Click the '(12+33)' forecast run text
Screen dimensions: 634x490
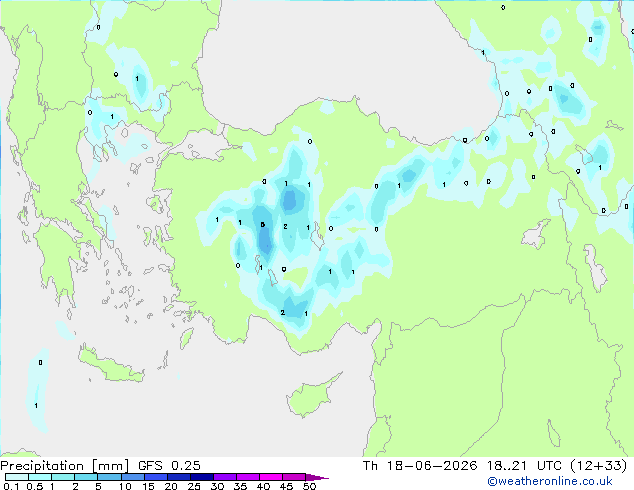599,466
